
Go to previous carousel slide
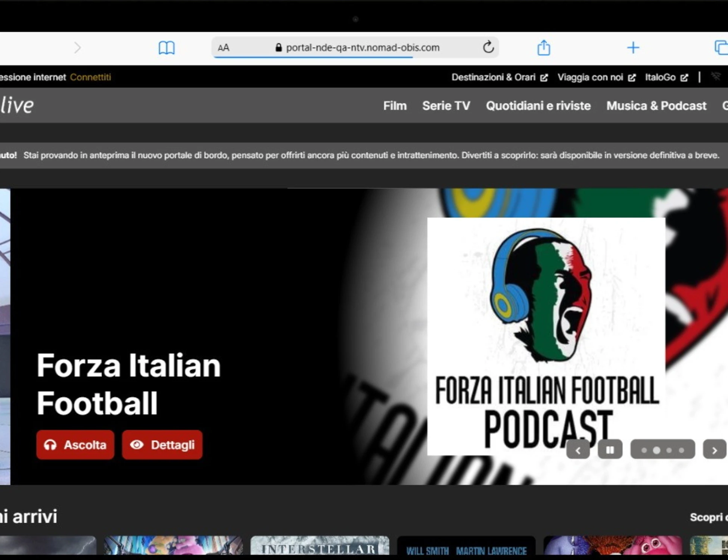578,449
